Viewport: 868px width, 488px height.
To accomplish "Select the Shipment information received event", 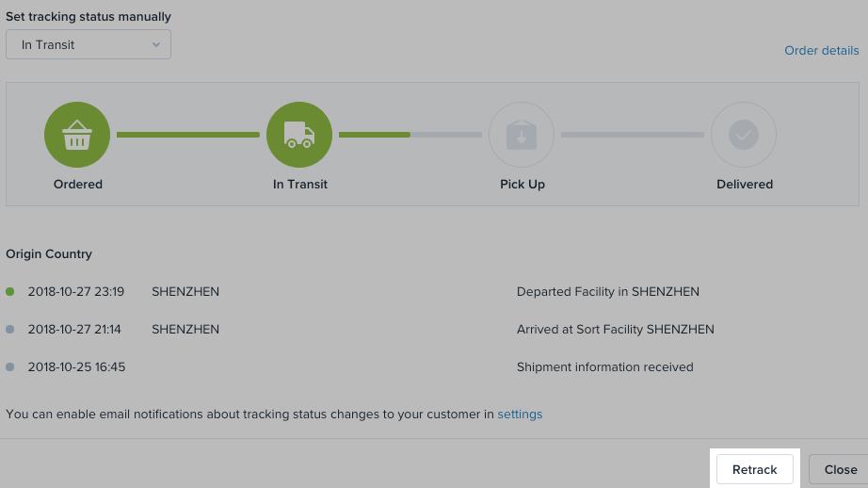I will pos(604,366).
